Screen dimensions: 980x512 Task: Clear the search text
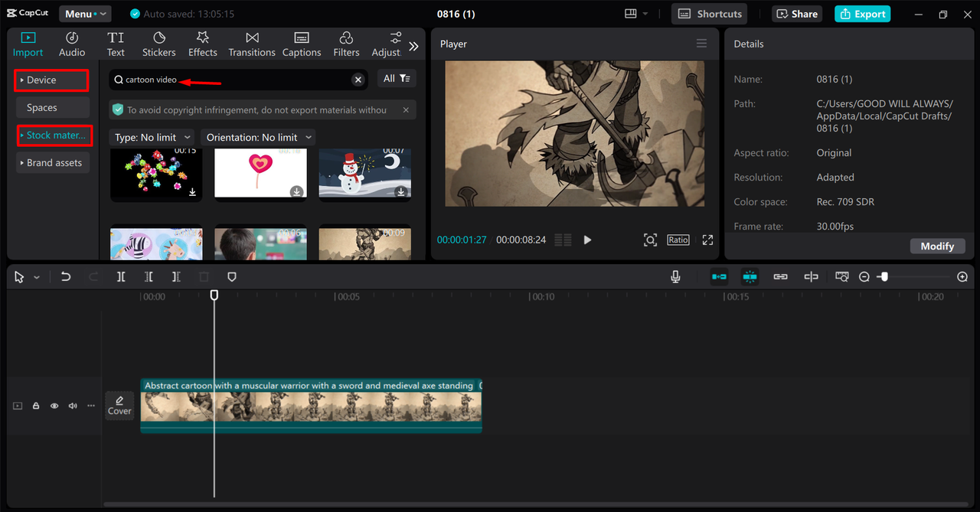pos(358,80)
